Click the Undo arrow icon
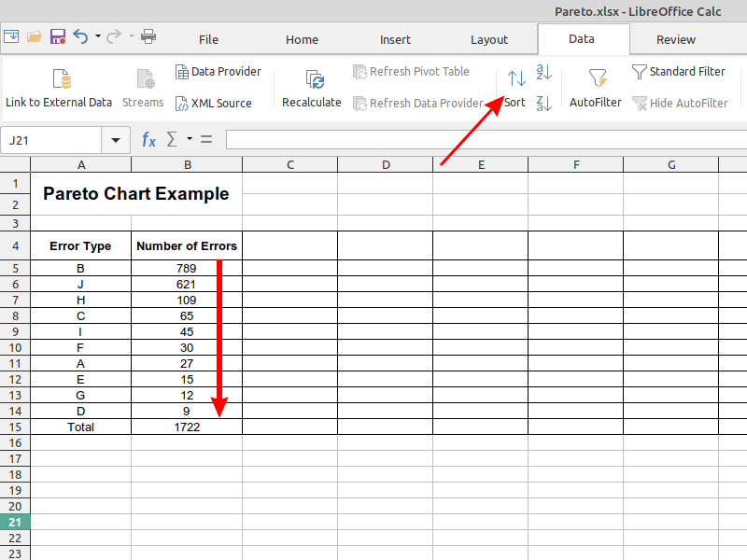Image resolution: width=747 pixels, height=560 pixels. click(80, 36)
